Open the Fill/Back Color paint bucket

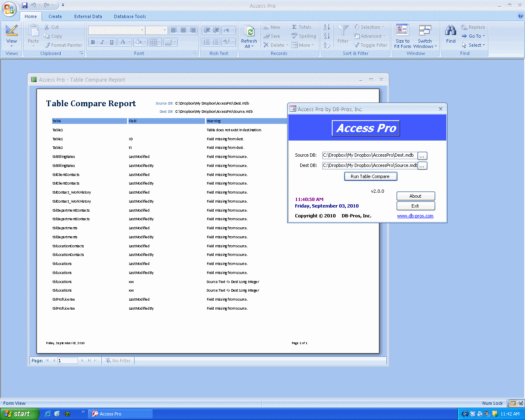141,42
